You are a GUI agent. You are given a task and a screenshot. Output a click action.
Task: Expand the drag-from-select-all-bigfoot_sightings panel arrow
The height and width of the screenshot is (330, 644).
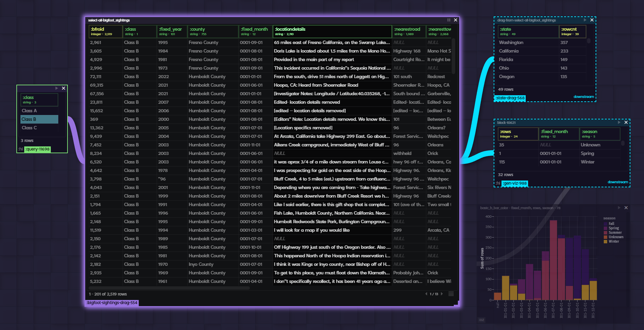(x=585, y=20)
